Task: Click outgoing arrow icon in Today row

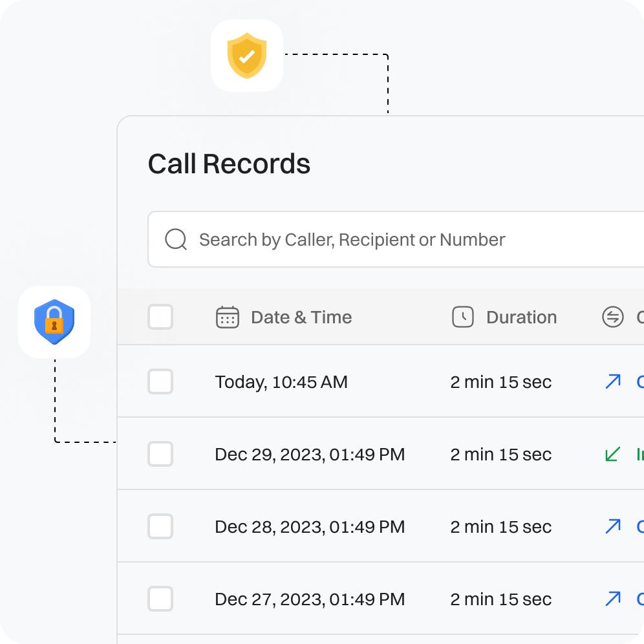Action: [613, 381]
